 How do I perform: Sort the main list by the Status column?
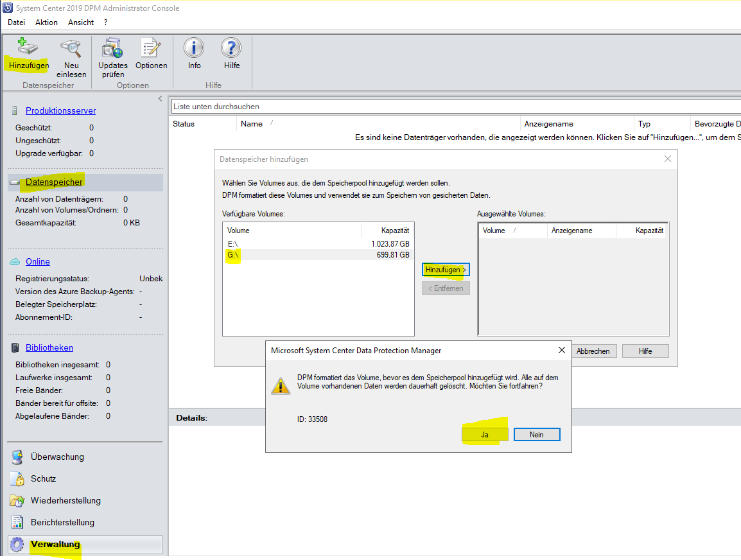pos(184,124)
